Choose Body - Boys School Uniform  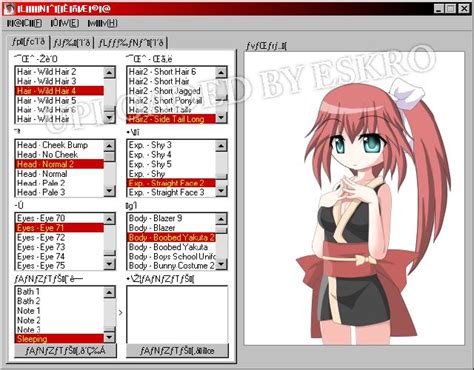(x=172, y=257)
